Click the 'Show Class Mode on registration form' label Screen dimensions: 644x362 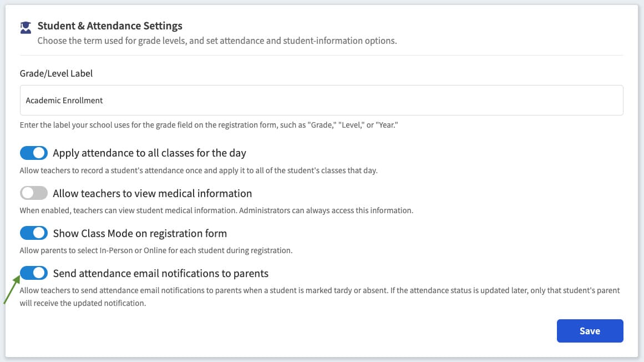140,233
